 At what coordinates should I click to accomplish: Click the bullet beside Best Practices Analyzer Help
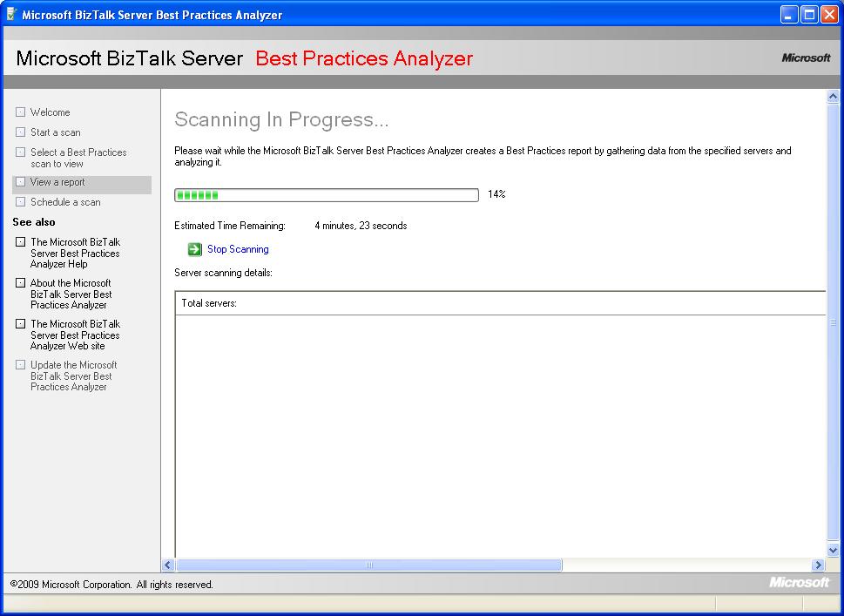click(x=20, y=241)
